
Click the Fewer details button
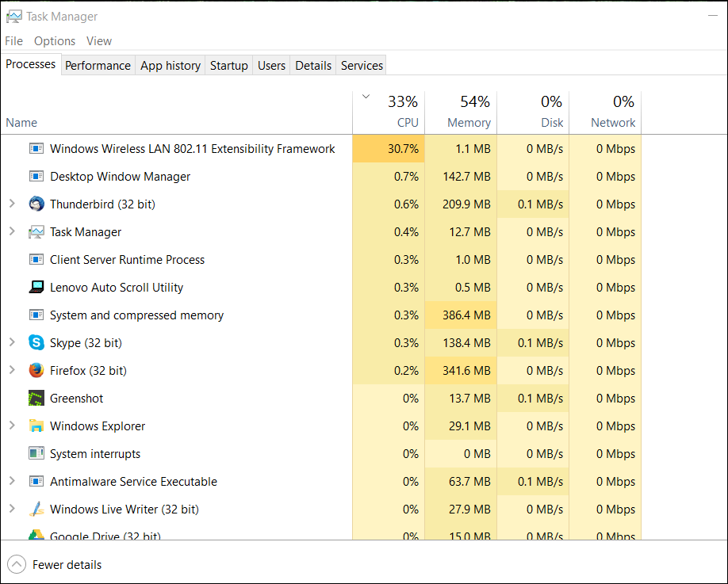point(54,564)
